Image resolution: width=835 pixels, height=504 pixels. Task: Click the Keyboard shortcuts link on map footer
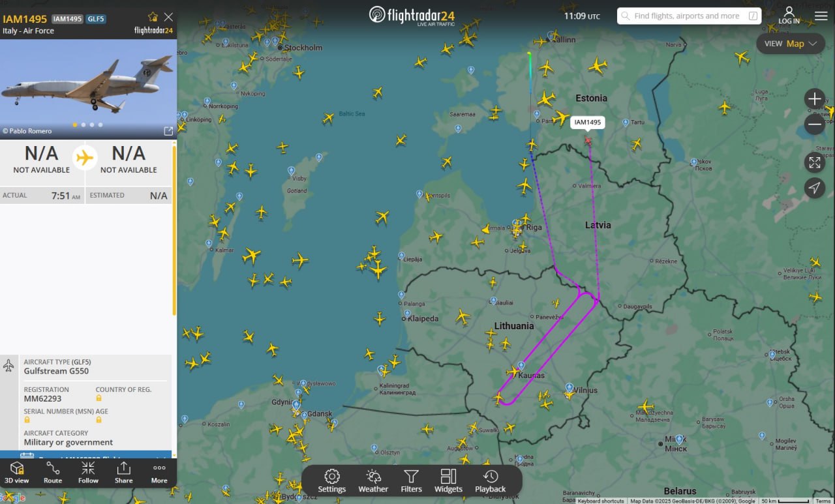point(601,501)
